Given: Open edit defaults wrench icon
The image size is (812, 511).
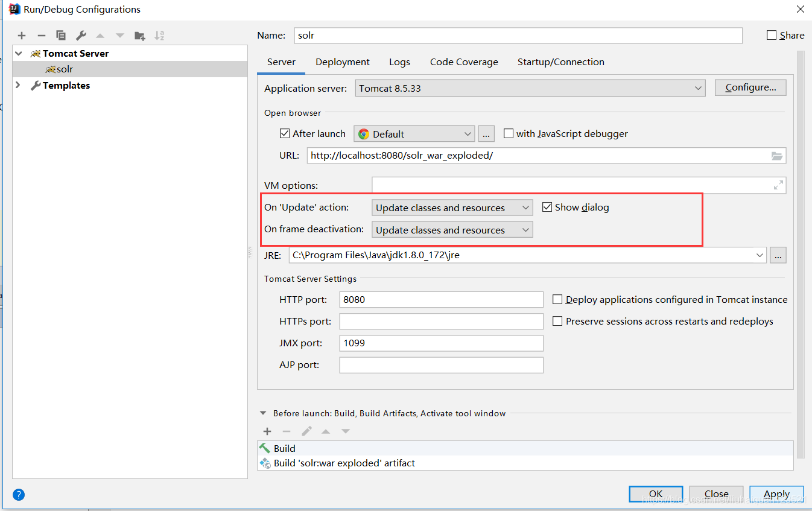Looking at the screenshot, I should click(x=81, y=36).
